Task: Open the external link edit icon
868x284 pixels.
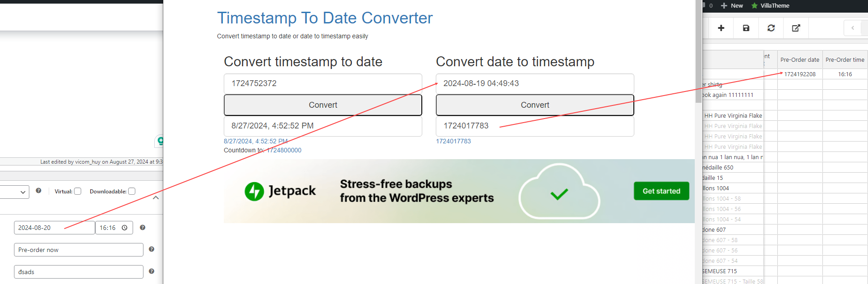Action: (x=796, y=28)
